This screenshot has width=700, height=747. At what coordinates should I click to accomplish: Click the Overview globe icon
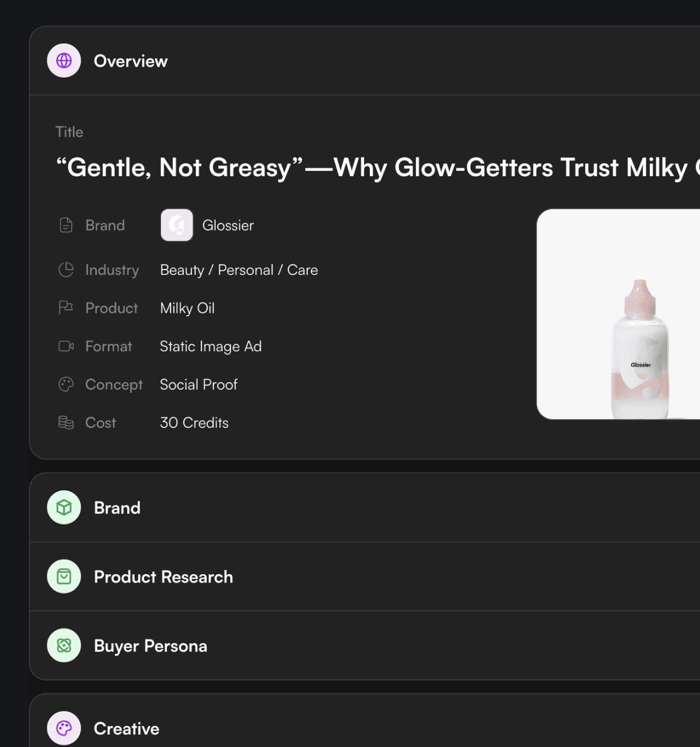tap(64, 60)
